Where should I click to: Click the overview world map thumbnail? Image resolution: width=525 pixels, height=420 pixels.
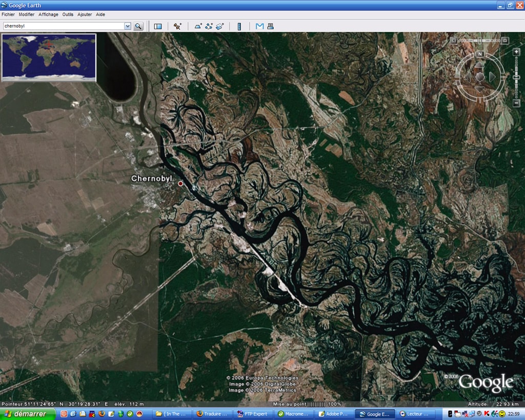(x=49, y=57)
